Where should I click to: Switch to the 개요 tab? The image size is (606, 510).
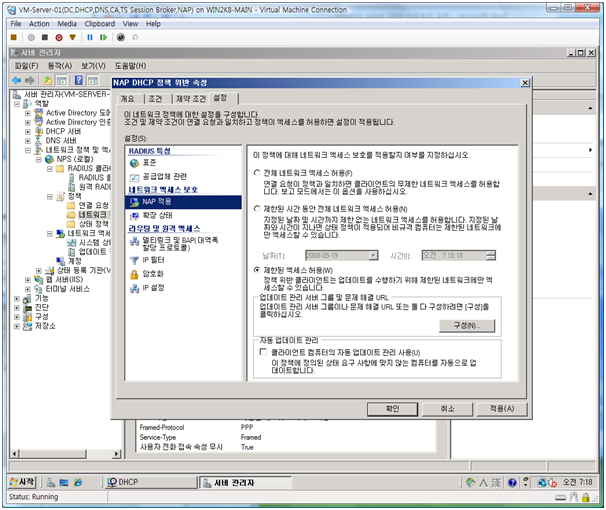(x=128, y=99)
